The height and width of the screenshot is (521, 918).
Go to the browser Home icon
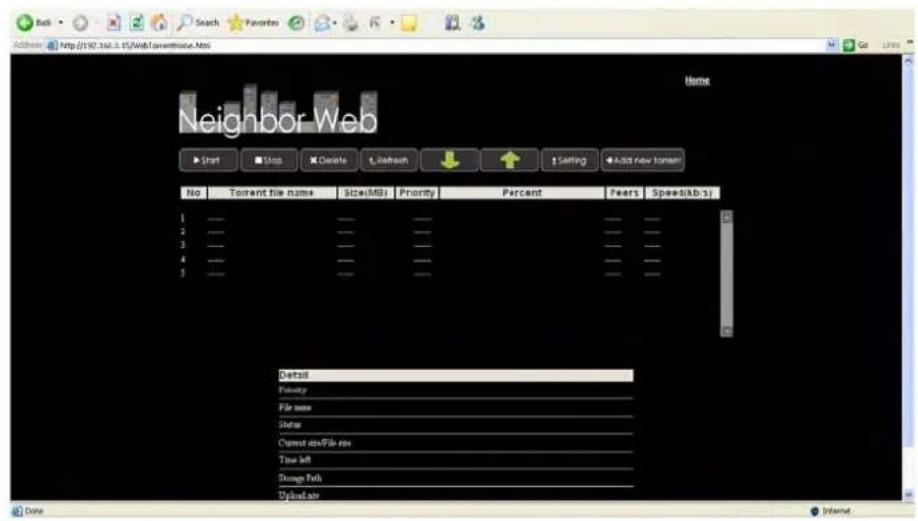tap(159, 23)
